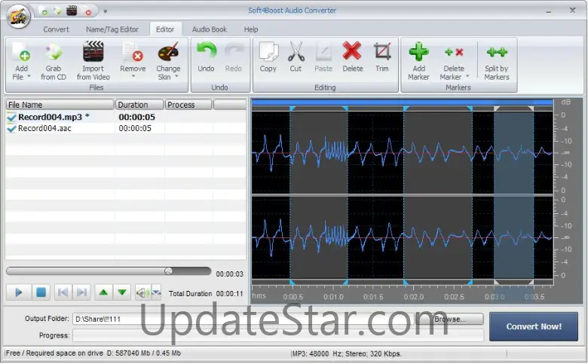Click MP3 format info in status bar

[x=347, y=353]
